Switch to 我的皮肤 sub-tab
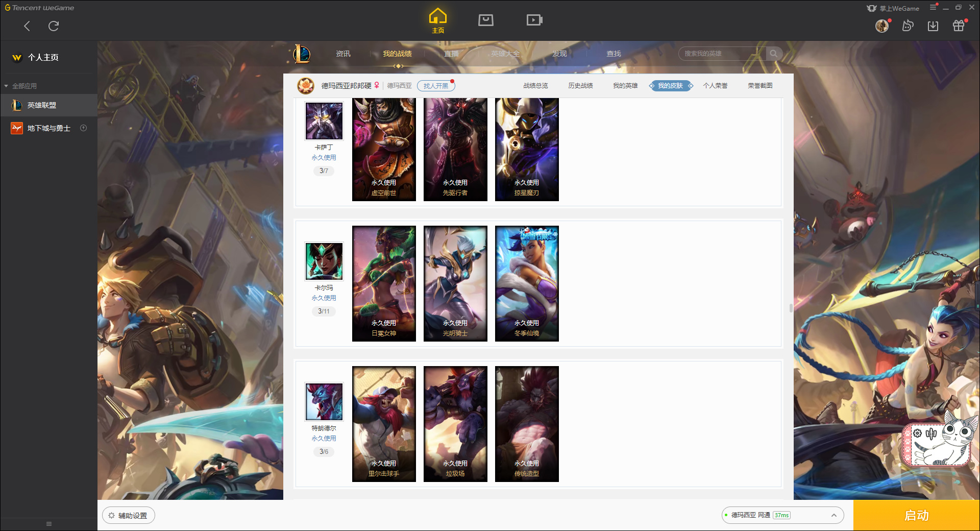This screenshot has width=980, height=531. (x=671, y=86)
